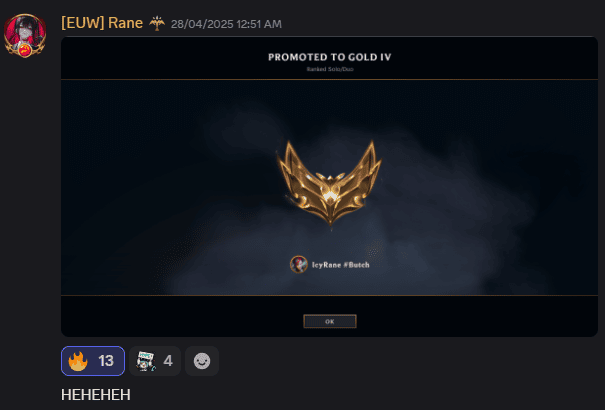Click the username [EUW] Rane
The height and width of the screenshot is (410, 605).
102,23
